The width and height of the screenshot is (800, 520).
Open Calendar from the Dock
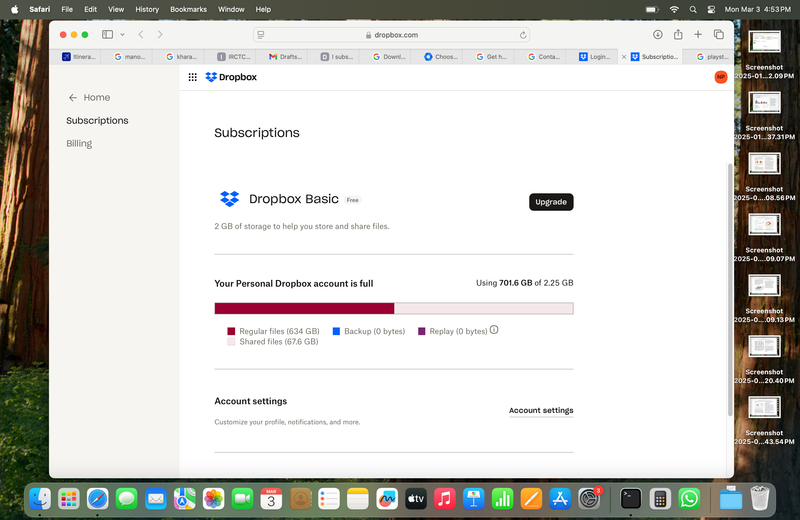click(271, 499)
